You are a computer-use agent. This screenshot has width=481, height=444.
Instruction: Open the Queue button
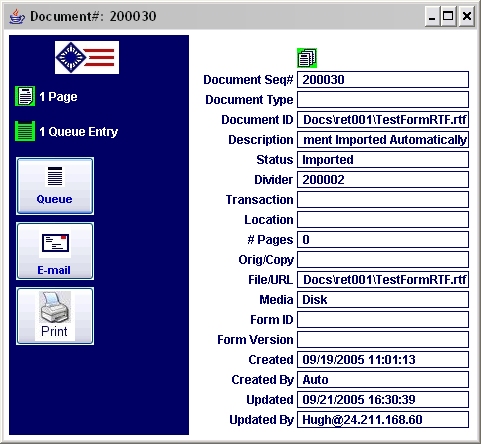pyautogui.click(x=55, y=186)
